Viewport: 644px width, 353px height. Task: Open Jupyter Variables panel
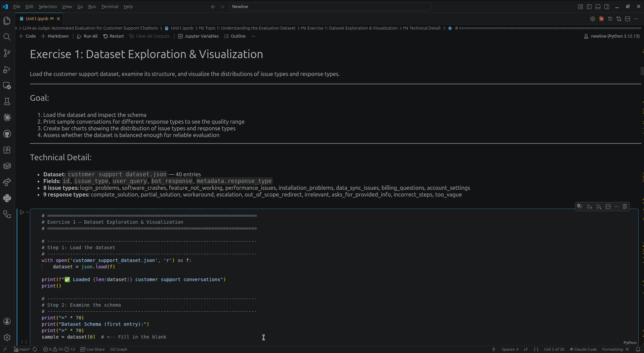click(x=198, y=36)
